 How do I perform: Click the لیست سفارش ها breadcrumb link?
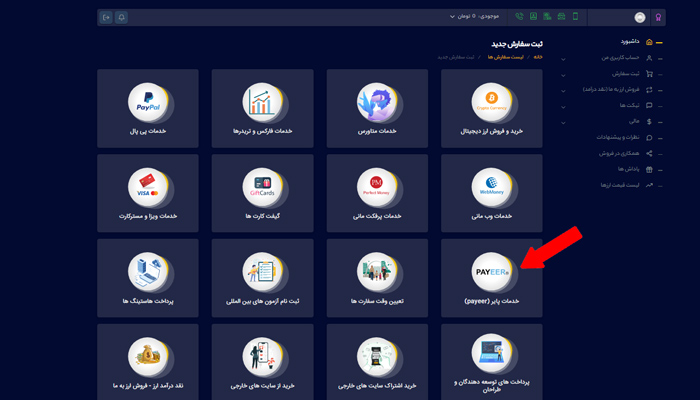[x=506, y=57]
